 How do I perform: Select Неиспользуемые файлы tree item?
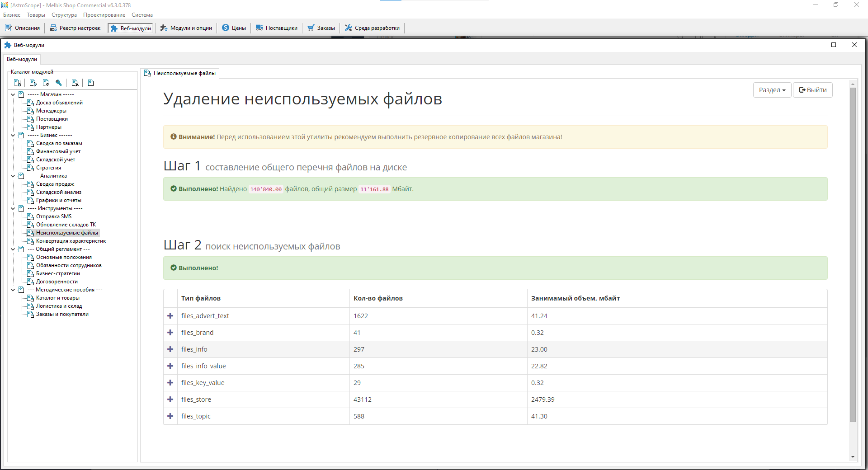[67, 233]
